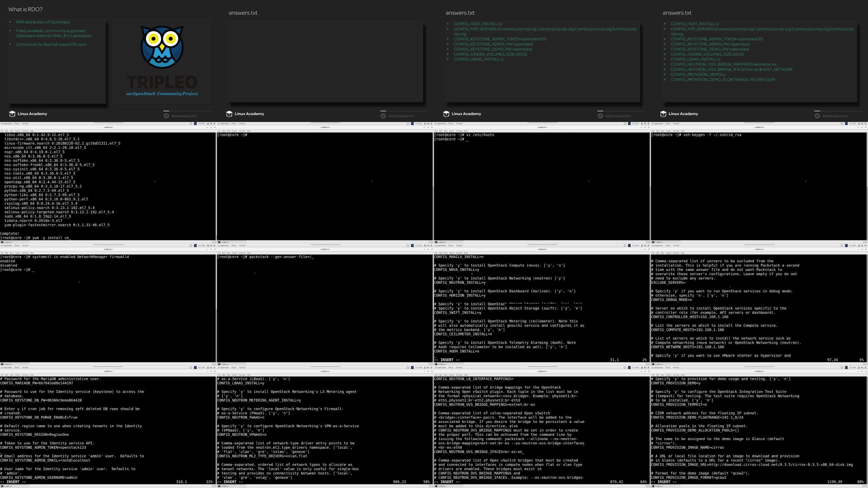Click Terminal app menu above the vi /etc/hosts terminal
This screenshot has height=488, width=868.
click(459, 124)
